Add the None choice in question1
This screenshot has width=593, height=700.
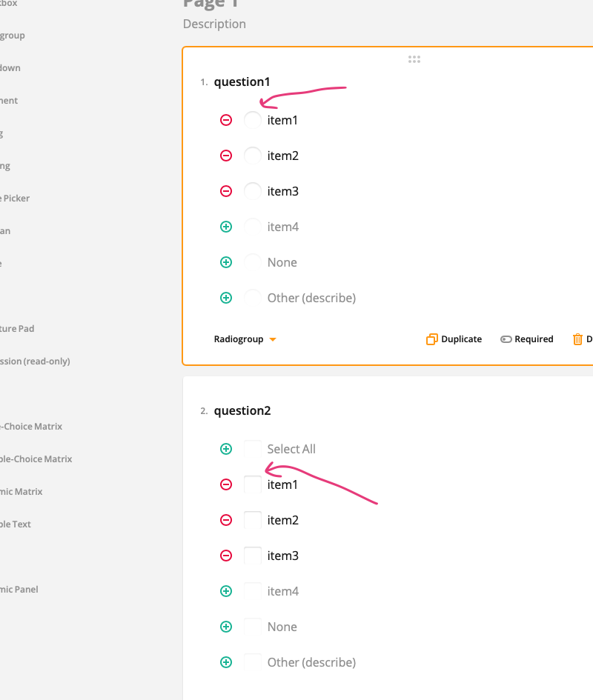tap(226, 261)
